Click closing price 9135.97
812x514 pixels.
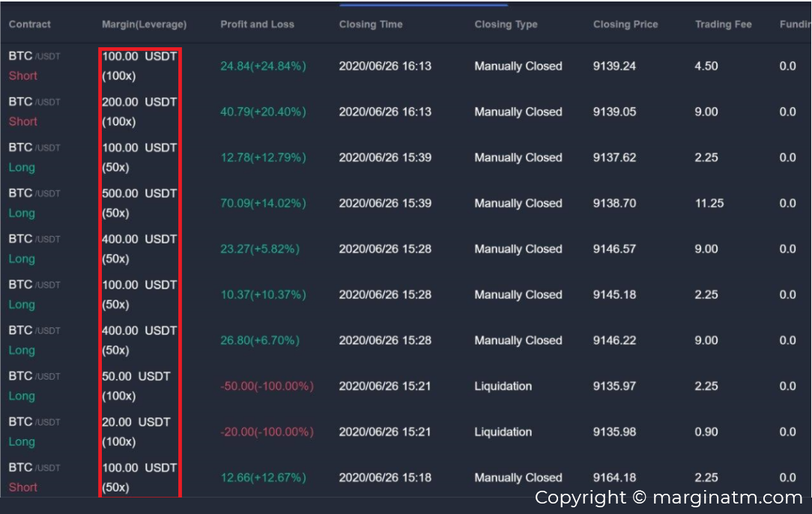(x=614, y=386)
